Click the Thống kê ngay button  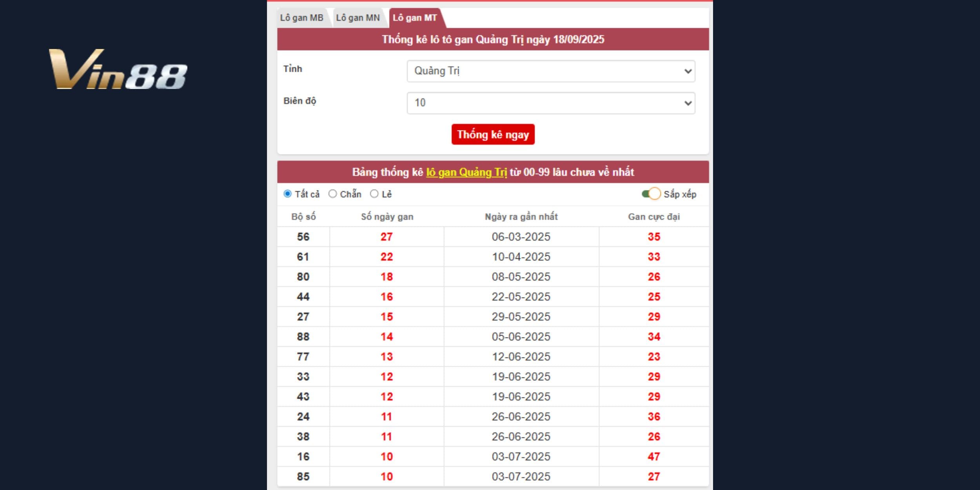pos(493,134)
